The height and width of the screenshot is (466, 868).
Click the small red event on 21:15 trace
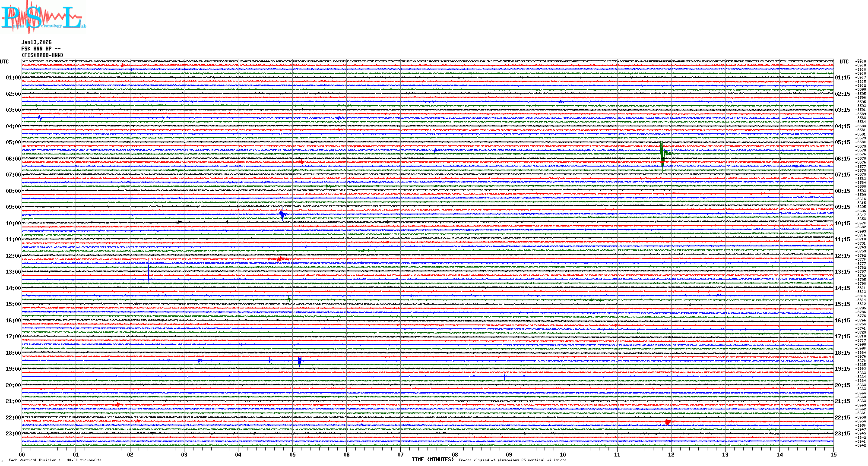point(117,405)
